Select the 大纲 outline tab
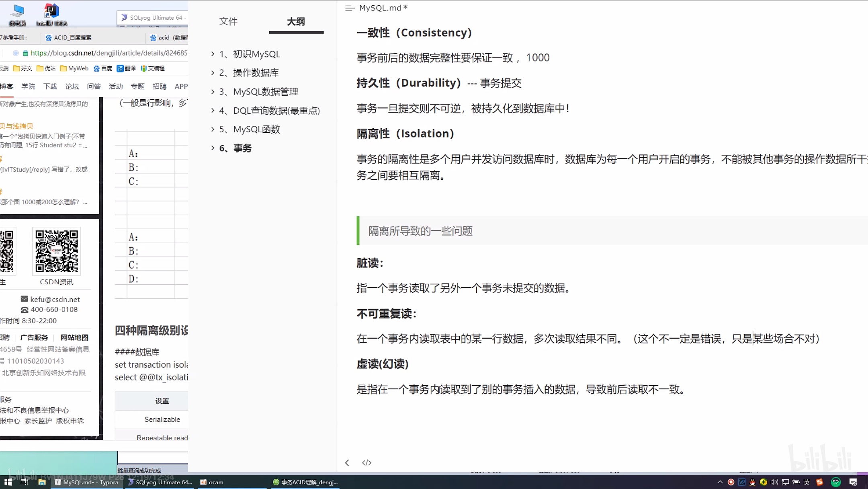 pyautogui.click(x=296, y=21)
